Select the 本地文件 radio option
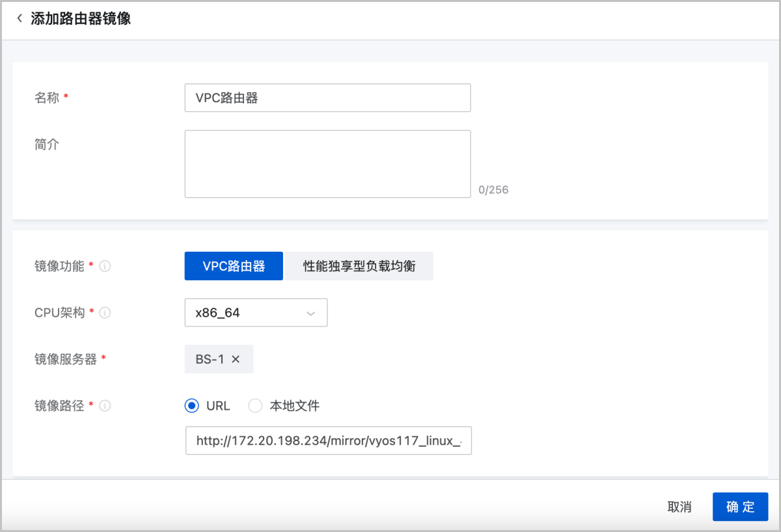The image size is (781, 532). pyautogui.click(x=254, y=406)
